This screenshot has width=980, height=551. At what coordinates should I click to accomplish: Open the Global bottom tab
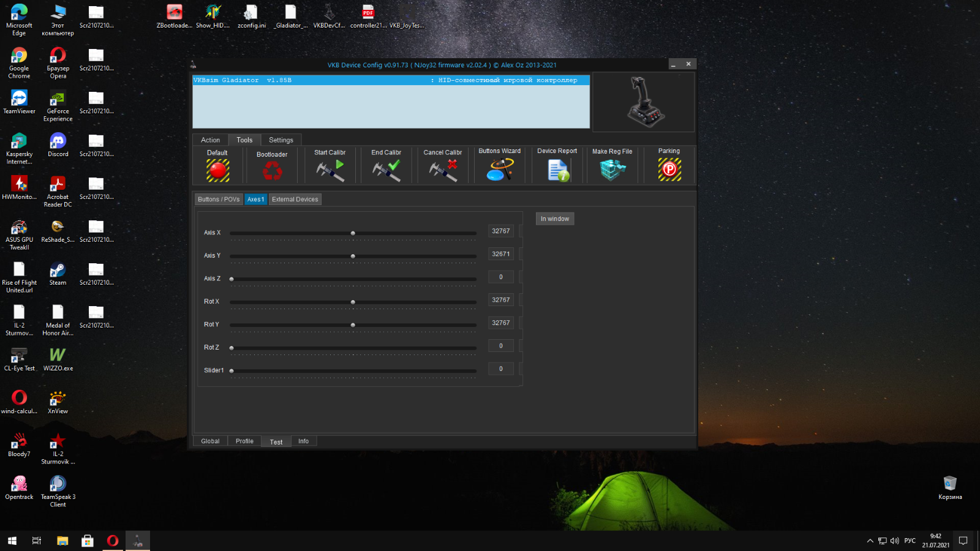pyautogui.click(x=210, y=441)
